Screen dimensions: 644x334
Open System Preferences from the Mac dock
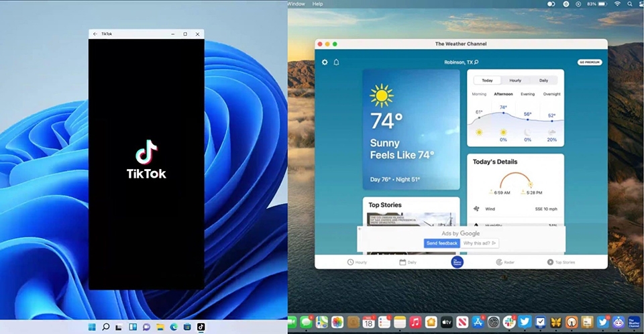click(493, 323)
